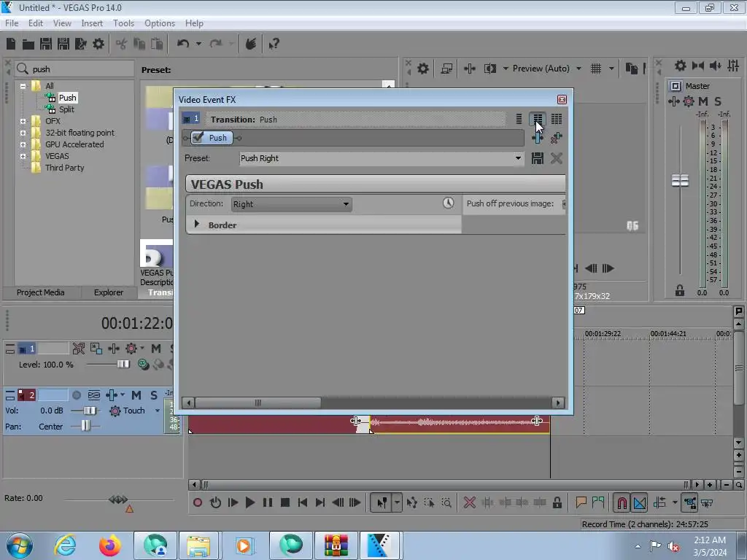Expand the VEGAS folder in tree
747x560 pixels.
point(23,156)
